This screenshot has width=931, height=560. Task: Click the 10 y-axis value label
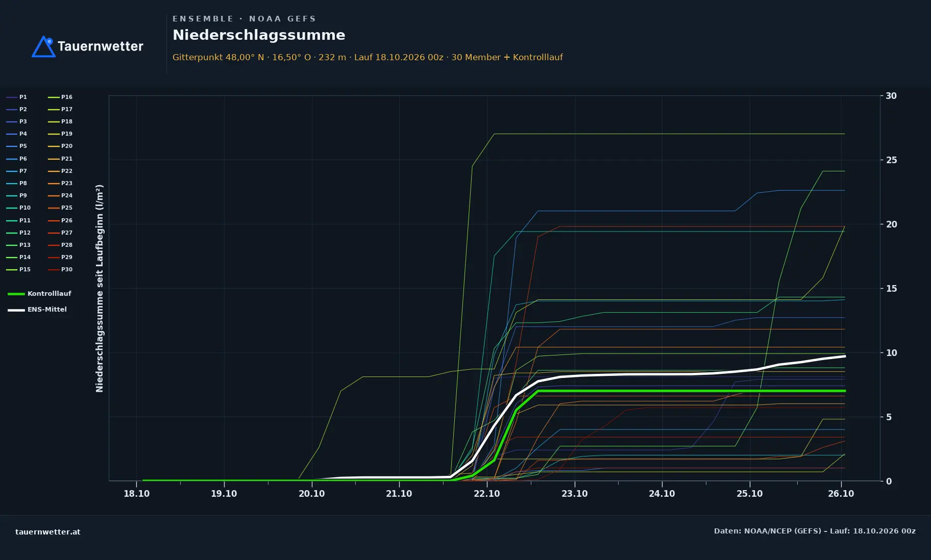click(x=891, y=353)
